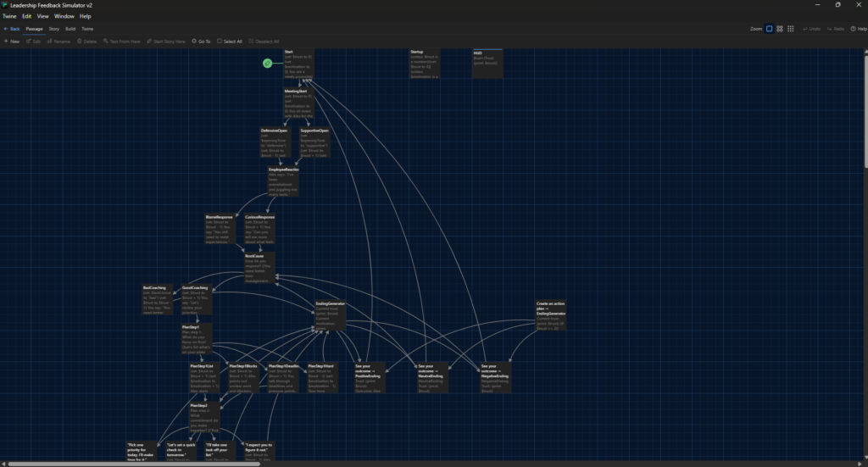Switch zoom to the four-square medium view
868x467 pixels.
(780, 29)
